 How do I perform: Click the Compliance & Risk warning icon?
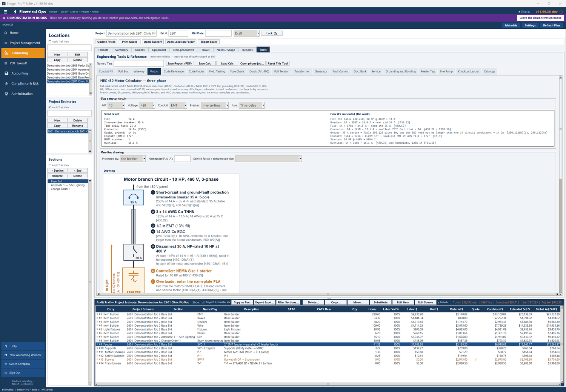pos(6,84)
